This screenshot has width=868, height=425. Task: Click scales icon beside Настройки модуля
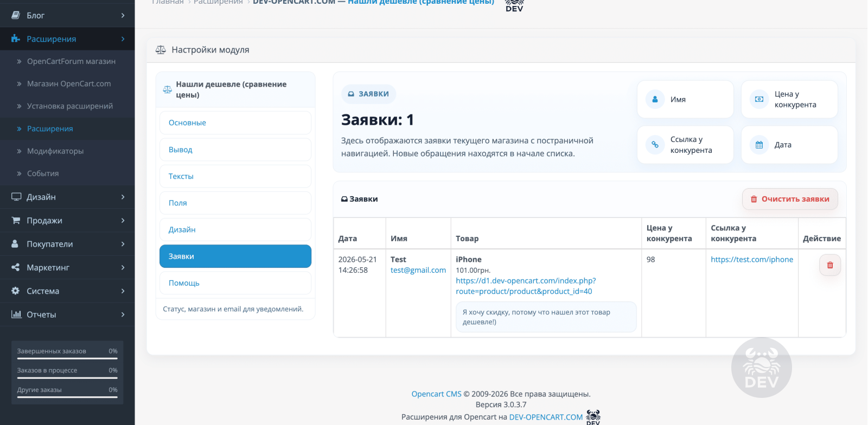coord(161,50)
